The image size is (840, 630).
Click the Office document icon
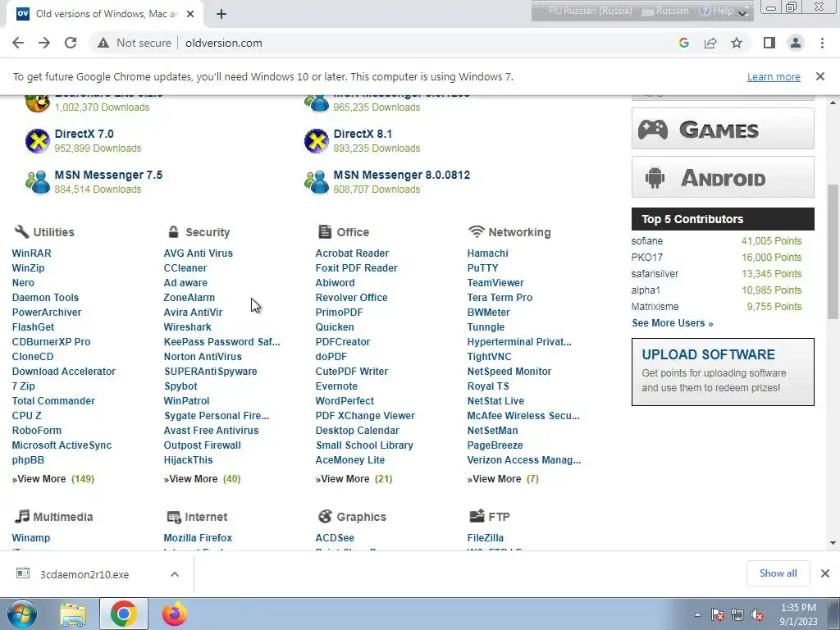point(325,231)
